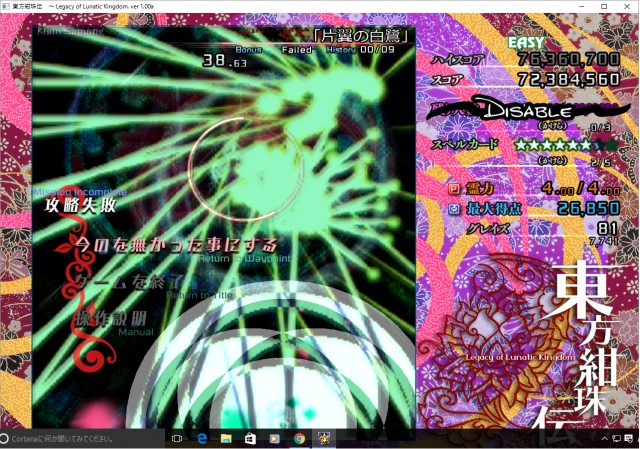The width and height of the screenshot is (640, 449).
Task: Open the Action Center notification icon
Action: (629, 439)
